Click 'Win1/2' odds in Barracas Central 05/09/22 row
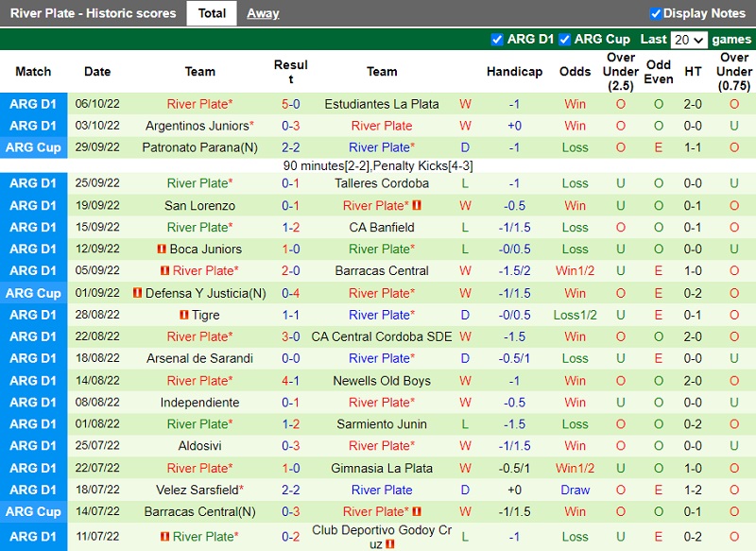Screen dimensions: 756x551 tap(575, 271)
